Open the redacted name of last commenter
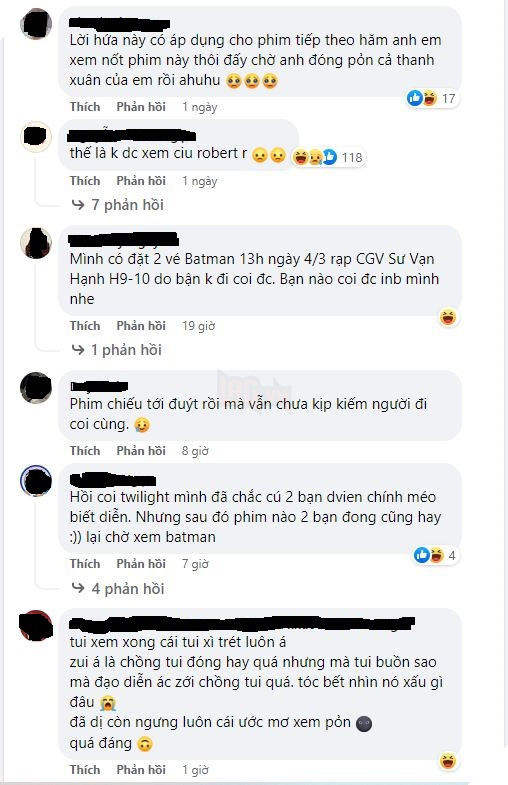This screenshot has width=508, height=785. pyautogui.click(x=242, y=624)
